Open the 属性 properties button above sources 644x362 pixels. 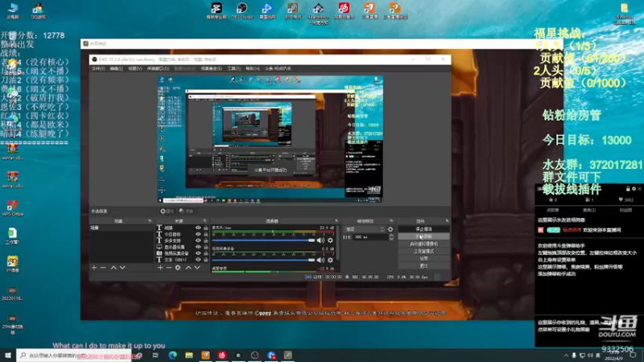(167, 211)
